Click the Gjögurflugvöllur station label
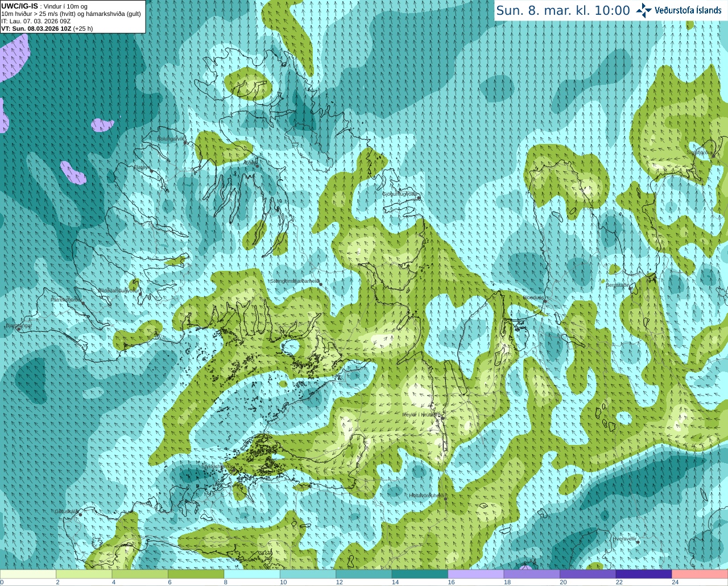This screenshot has width=728, height=586. click(x=400, y=194)
